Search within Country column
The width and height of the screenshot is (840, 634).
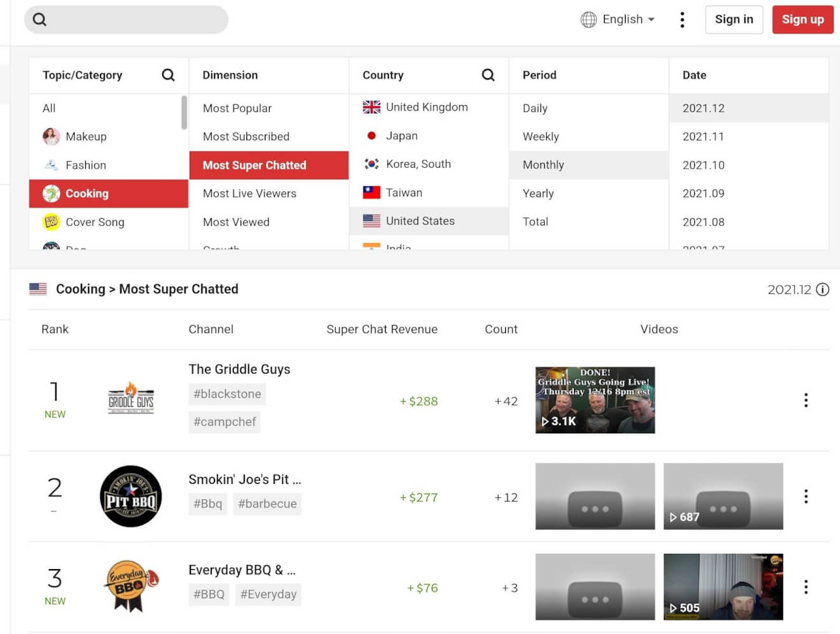click(488, 75)
